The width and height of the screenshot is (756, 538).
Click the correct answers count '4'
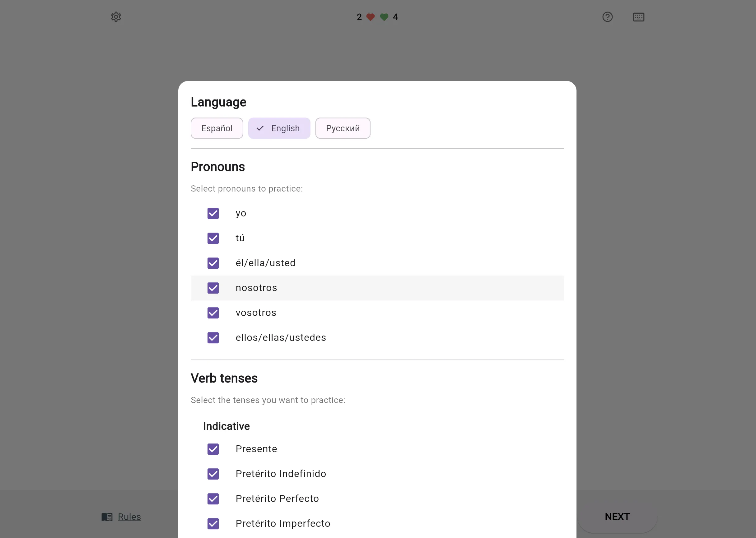(395, 17)
